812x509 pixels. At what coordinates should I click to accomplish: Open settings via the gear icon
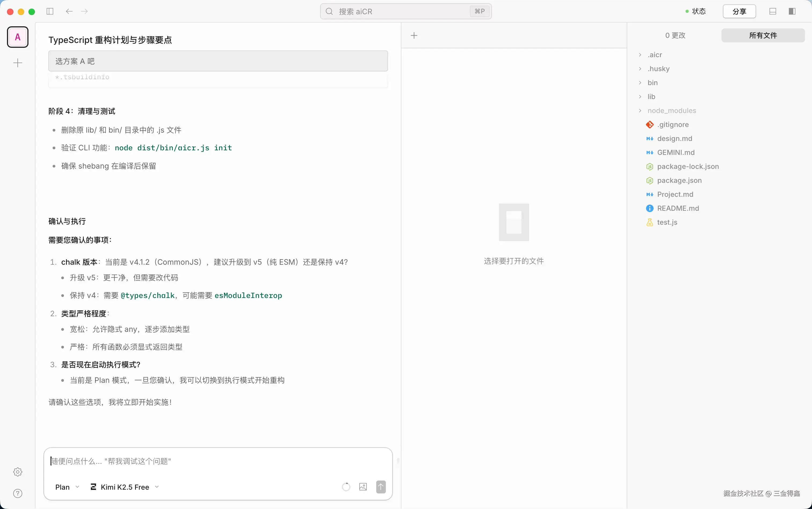click(18, 472)
